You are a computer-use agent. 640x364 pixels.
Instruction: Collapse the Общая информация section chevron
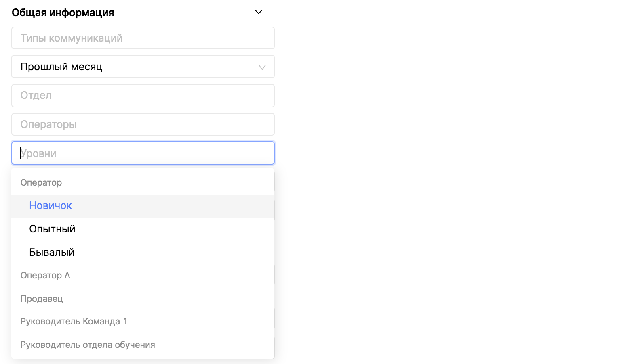(x=259, y=12)
